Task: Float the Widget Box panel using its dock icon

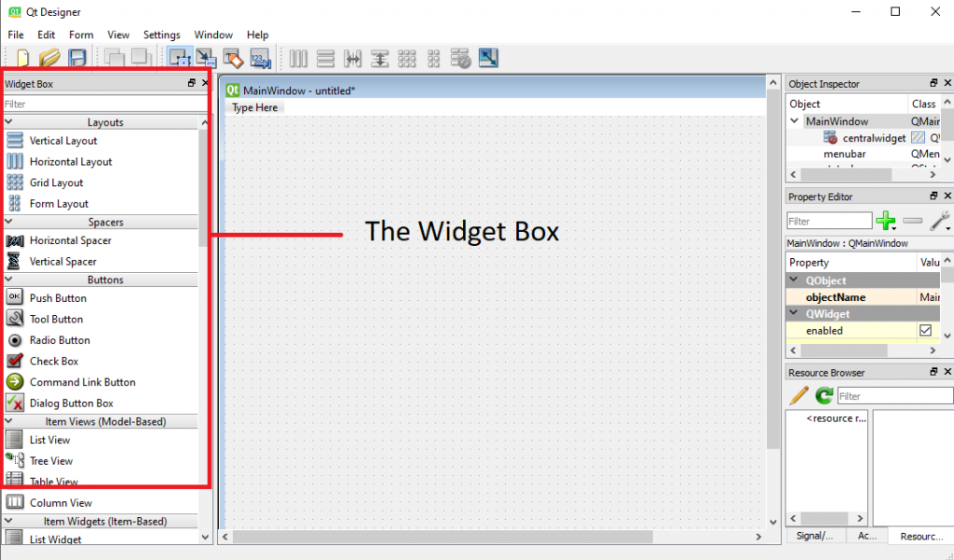Action: pos(193,83)
